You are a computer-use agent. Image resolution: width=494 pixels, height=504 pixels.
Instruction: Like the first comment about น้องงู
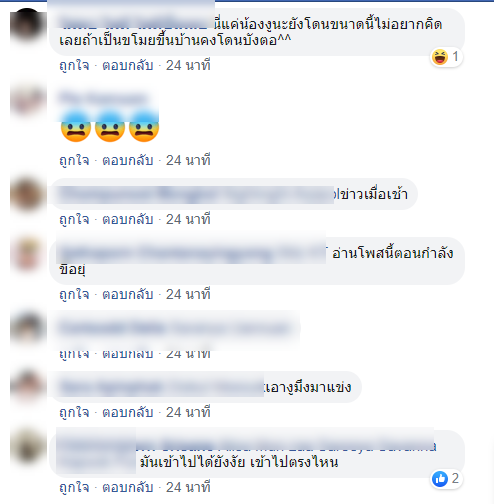[x=74, y=65]
